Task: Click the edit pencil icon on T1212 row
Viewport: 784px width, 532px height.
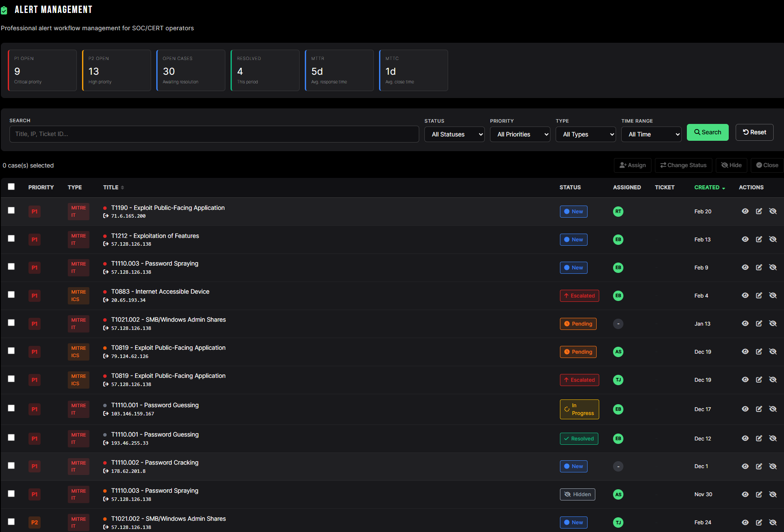Action: tap(759, 239)
